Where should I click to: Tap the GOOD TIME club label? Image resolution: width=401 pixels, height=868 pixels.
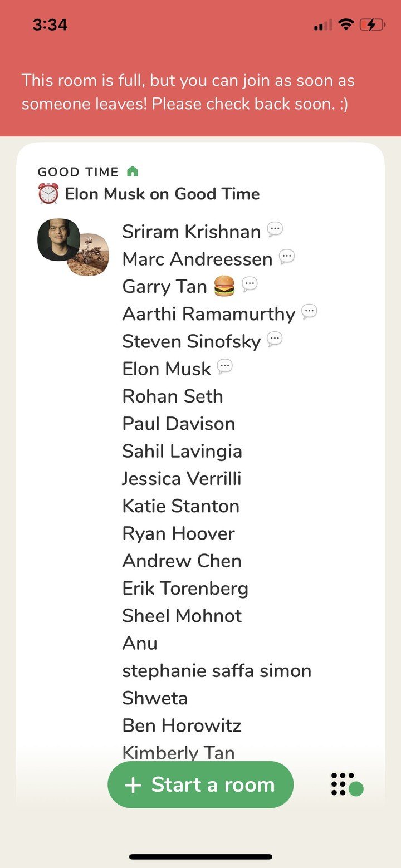pyautogui.click(x=78, y=172)
